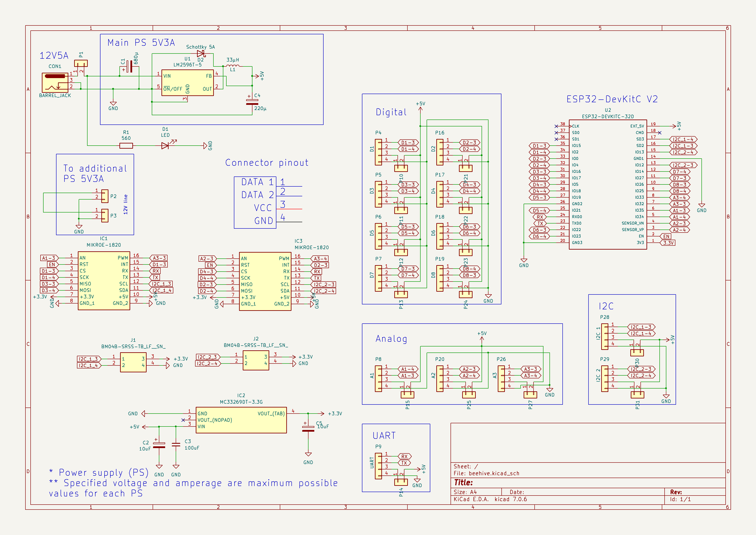Select the 'Connector pinout' heading text
Screen dimensions: 756x535
point(267,163)
